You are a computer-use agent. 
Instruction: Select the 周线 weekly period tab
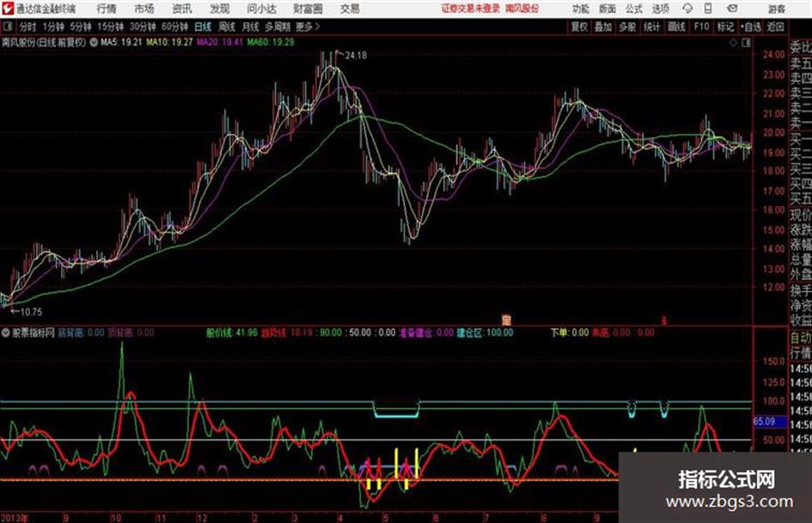[226, 27]
